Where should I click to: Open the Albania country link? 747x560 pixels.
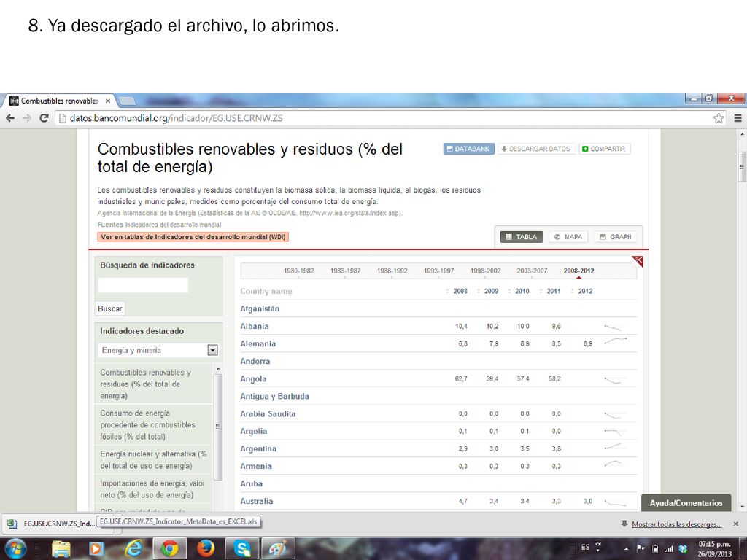[255, 326]
